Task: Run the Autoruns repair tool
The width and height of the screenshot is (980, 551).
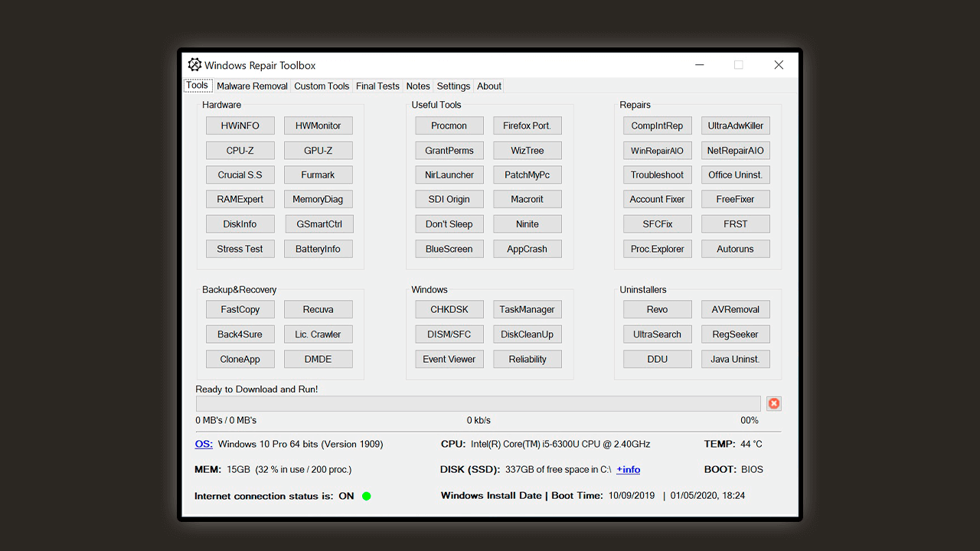Action: click(736, 249)
